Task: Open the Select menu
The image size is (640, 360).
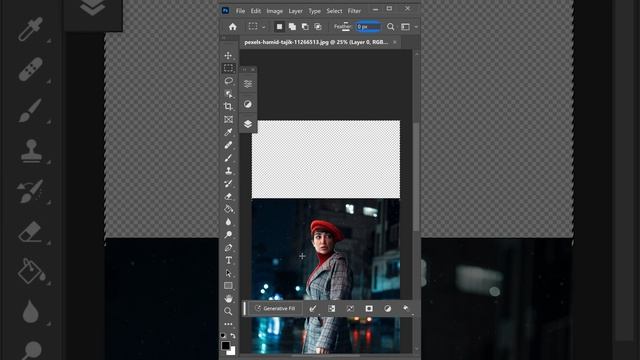Action: click(x=334, y=11)
